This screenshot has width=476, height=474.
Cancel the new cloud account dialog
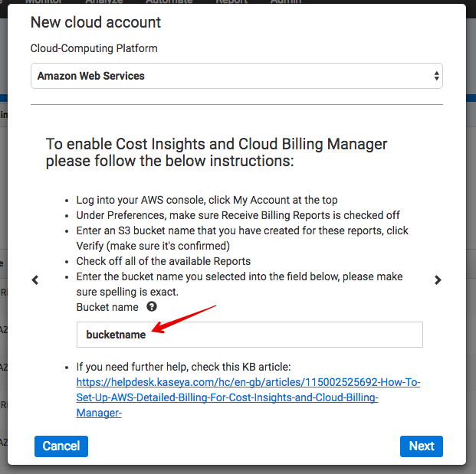click(x=61, y=446)
